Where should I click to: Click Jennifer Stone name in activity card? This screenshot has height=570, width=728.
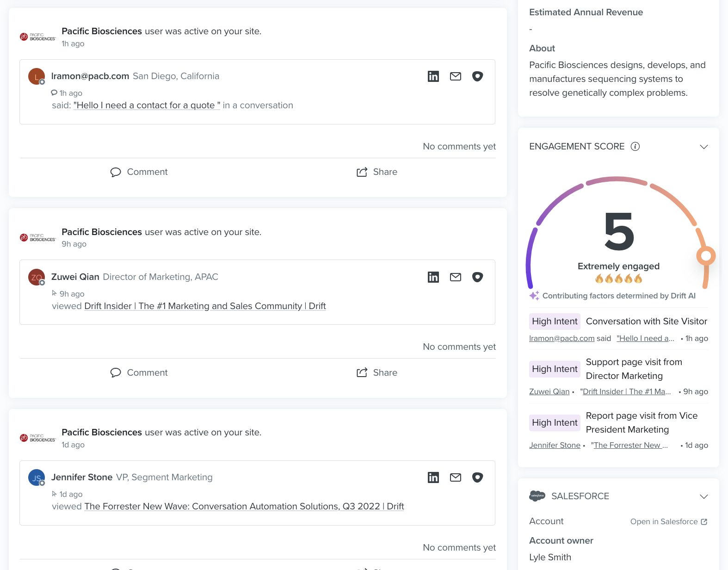tap(82, 477)
